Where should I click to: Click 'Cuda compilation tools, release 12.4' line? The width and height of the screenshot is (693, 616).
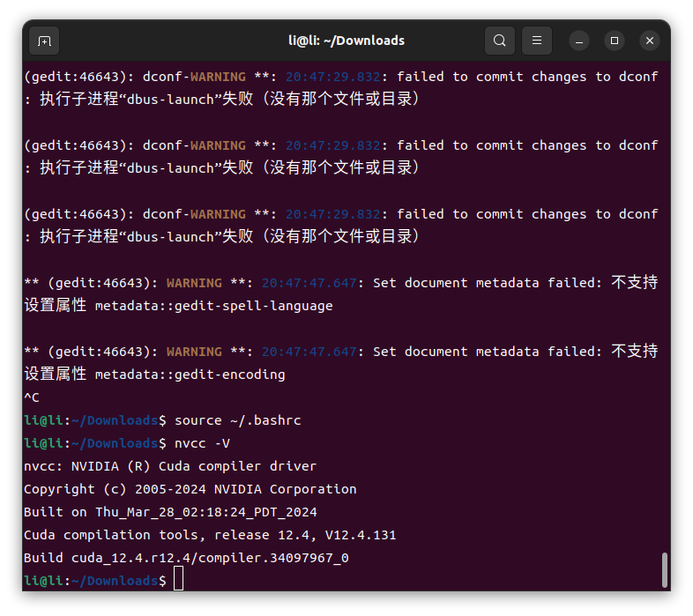pyautogui.click(x=210, y=535)
